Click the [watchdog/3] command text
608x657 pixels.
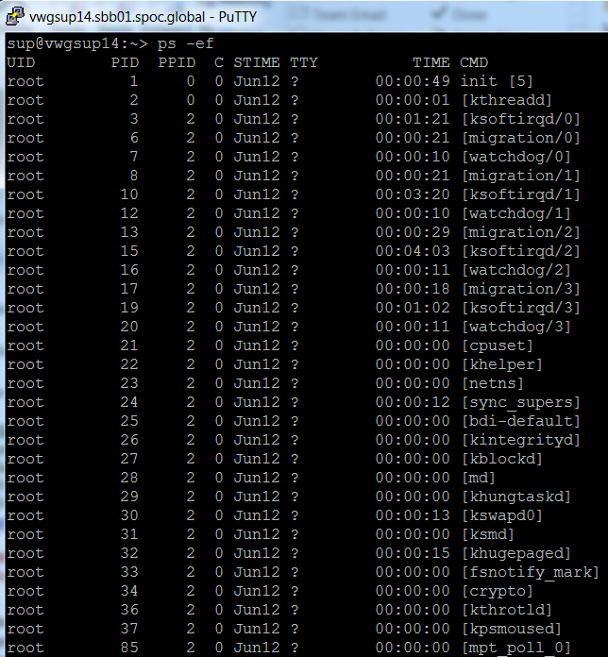[516, 326]
